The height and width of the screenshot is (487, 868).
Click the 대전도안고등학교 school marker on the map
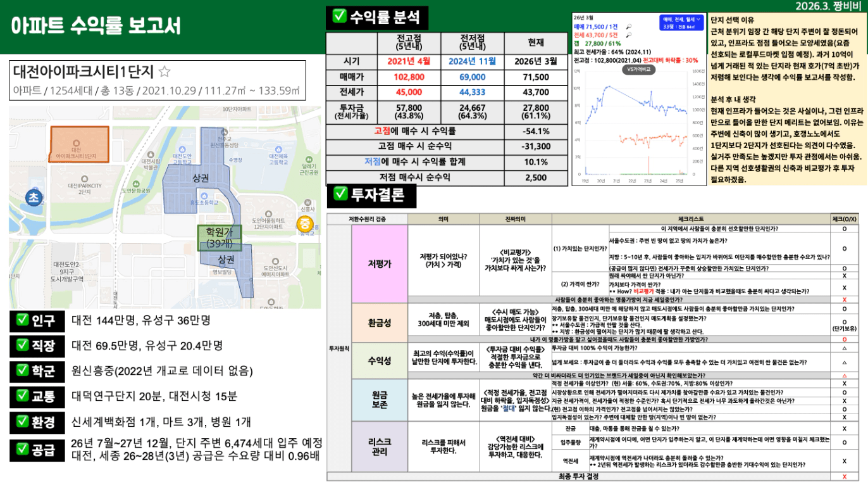[x=182, y=148]
